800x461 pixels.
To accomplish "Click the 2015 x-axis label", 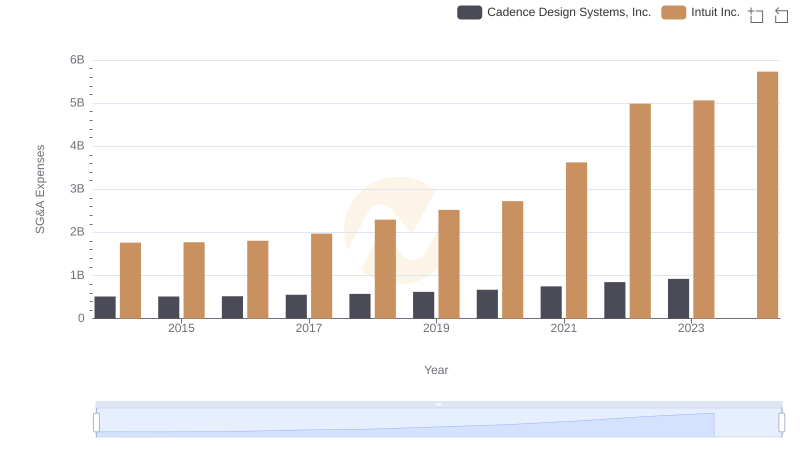I will tap(181, 328).
